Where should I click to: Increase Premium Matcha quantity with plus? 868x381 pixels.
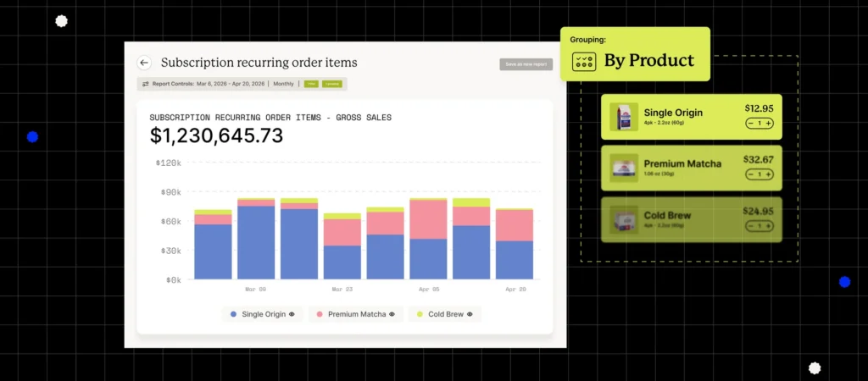point(768,174)
